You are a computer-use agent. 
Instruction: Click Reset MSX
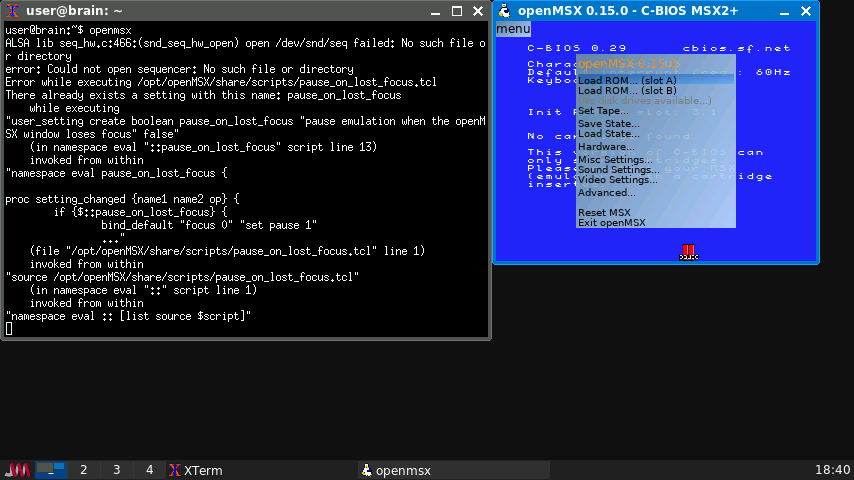[604, 212]
